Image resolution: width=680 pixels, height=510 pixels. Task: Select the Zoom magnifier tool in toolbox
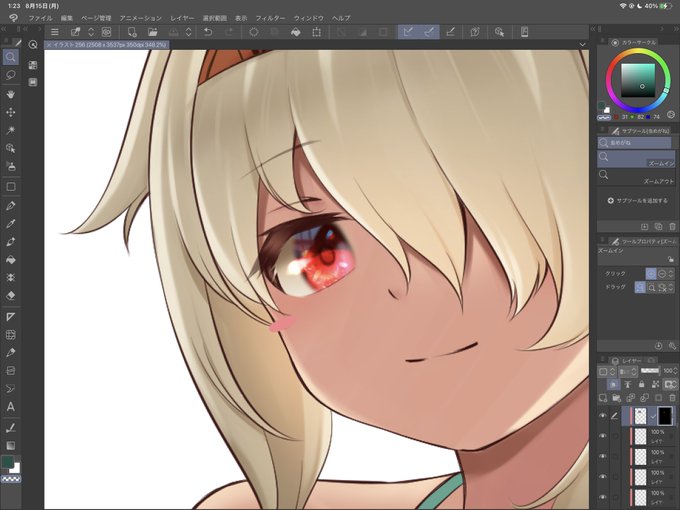pyautogui.click(x=10, y=57)
